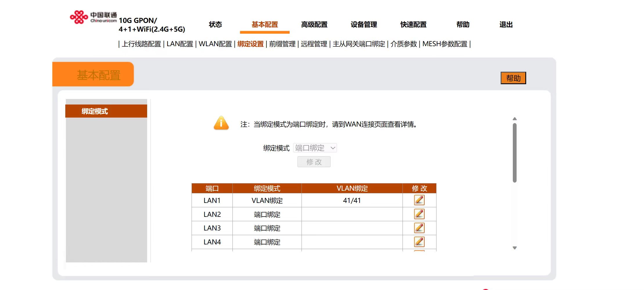Click the 绑定模式 column header

(267, 188)
